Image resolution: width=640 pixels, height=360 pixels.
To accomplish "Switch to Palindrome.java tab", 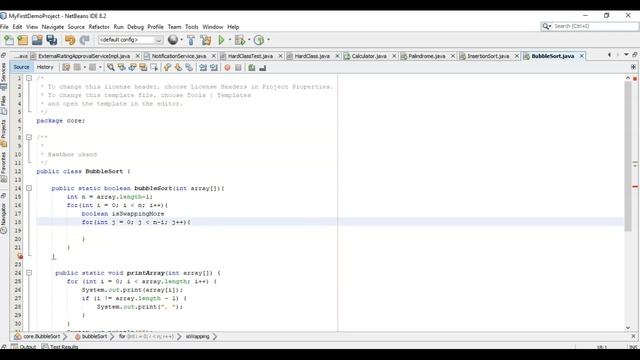I will tap(427, 56).
